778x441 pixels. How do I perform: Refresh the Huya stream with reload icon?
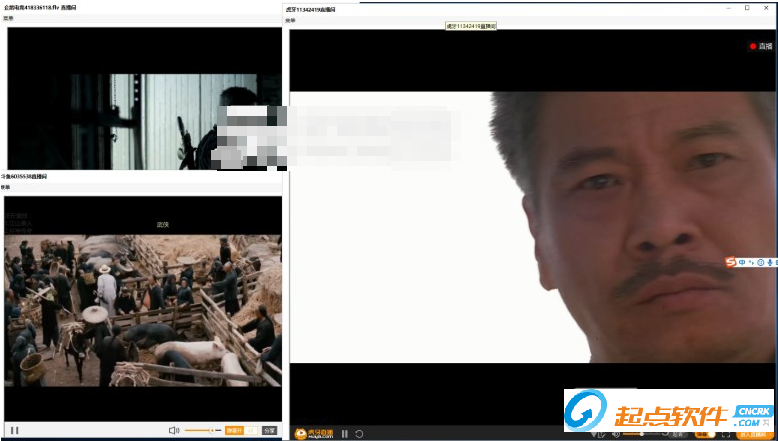tap(359, 434)
